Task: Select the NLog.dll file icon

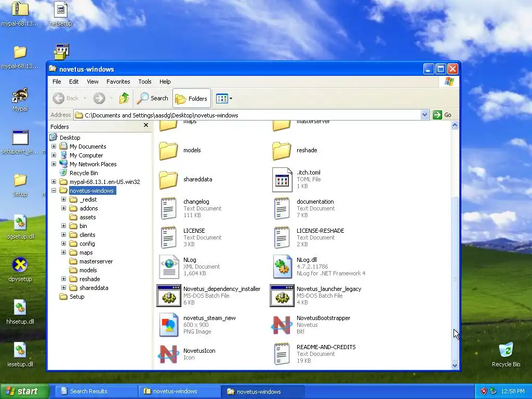Action: [282, 267]
